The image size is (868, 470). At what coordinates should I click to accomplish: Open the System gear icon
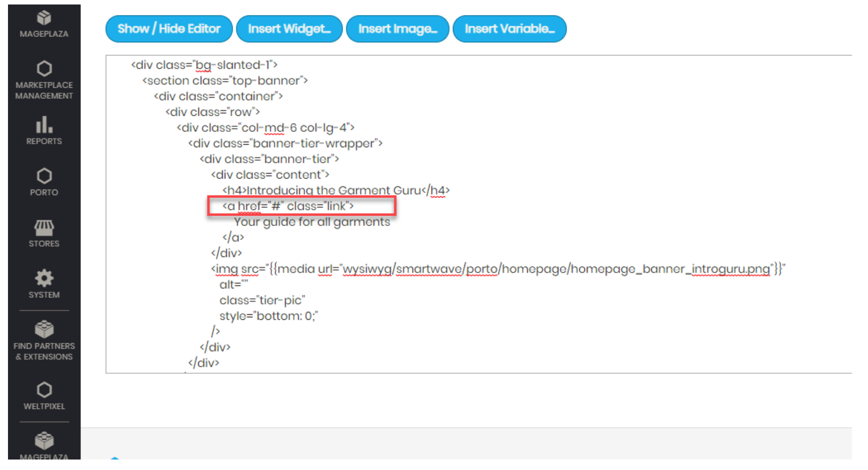(44, 278)
